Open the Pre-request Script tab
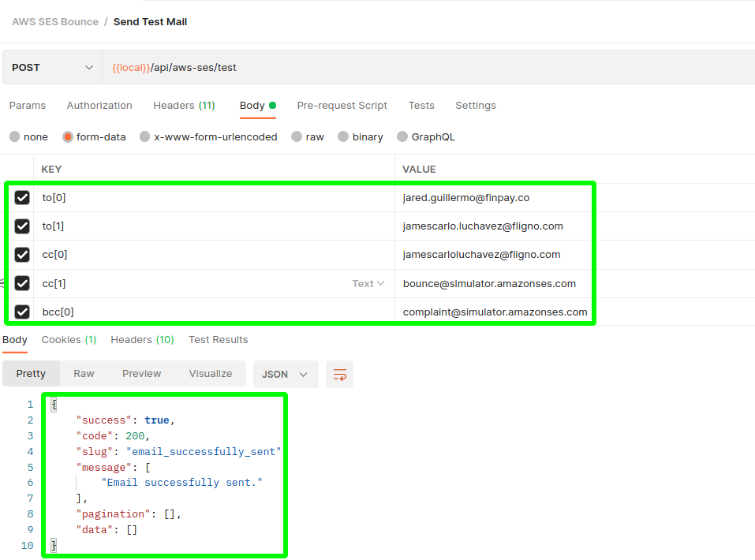 pos(342,106)
